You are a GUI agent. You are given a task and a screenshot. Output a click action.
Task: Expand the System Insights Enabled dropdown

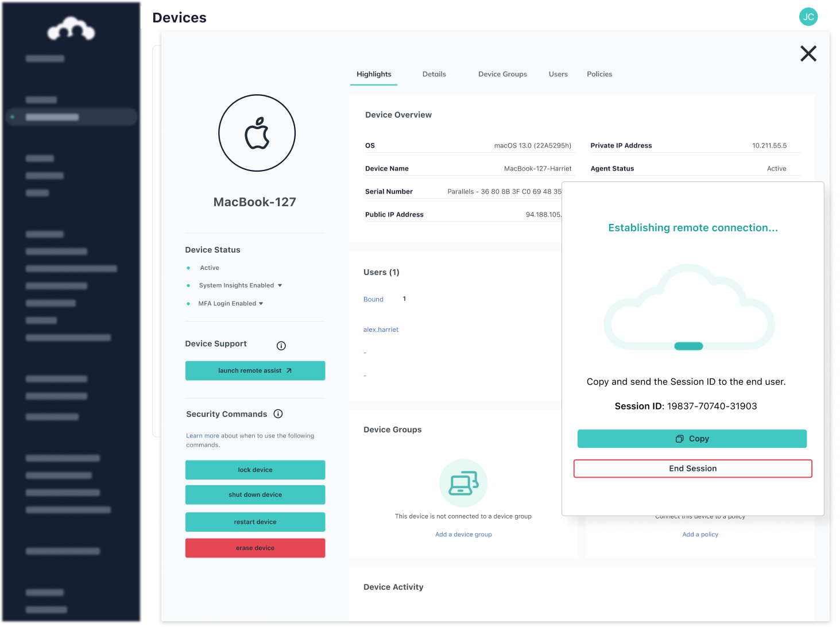point(280,285)
